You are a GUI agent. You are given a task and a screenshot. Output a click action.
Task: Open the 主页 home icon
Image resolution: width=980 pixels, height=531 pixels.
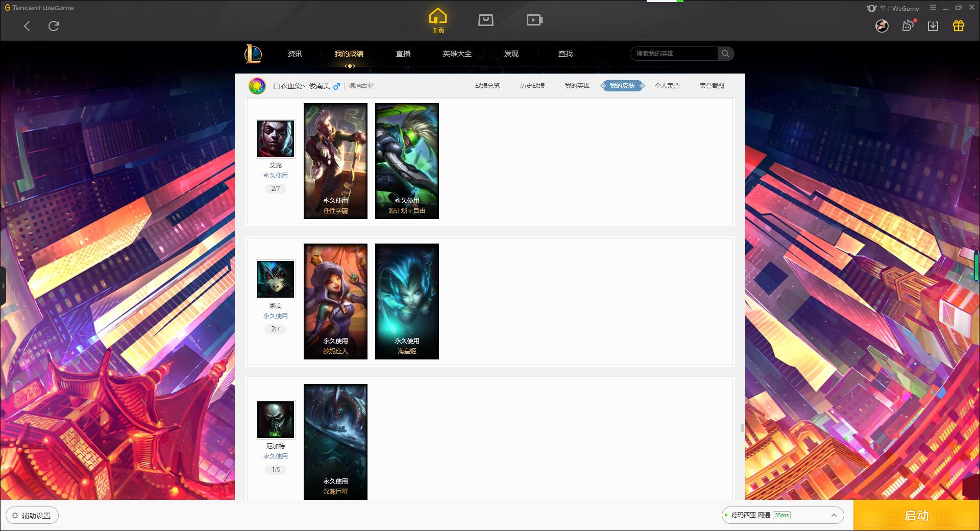437,21
